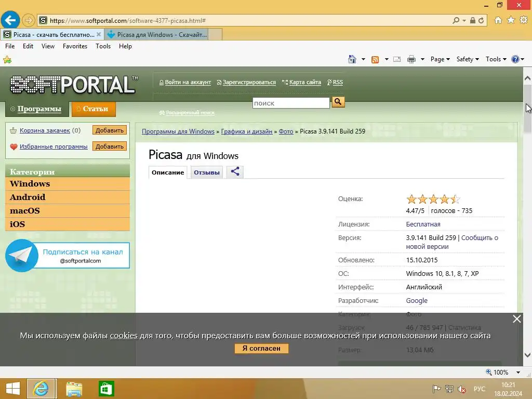
Task: Switch to the 'Picasa для Windows - Скачайт...' tab
Action: (156, 35)
